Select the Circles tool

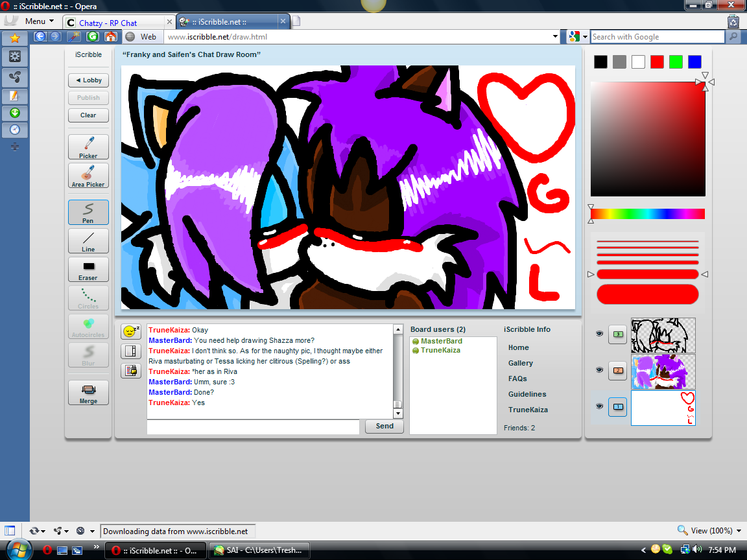tap(88, 297)
